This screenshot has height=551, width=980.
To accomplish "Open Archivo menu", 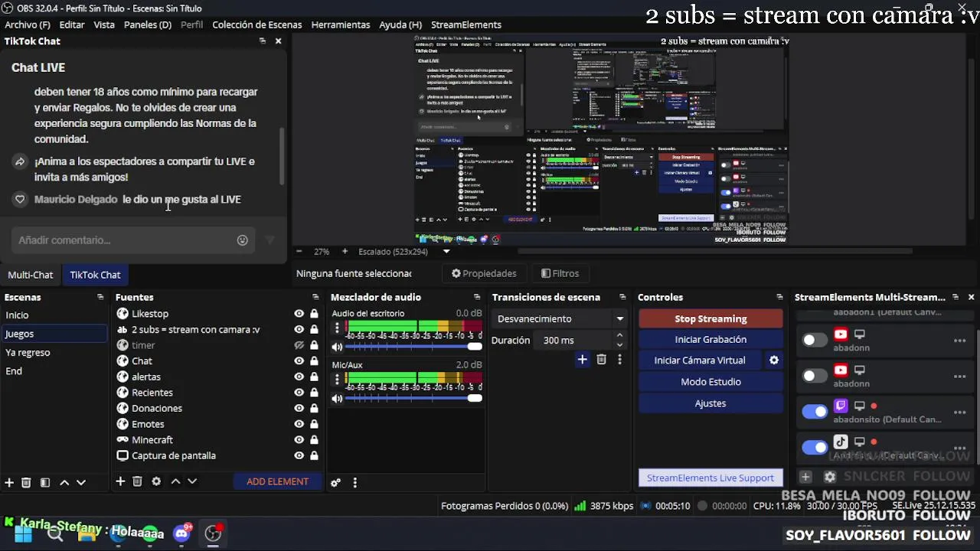I will point(28,24).
